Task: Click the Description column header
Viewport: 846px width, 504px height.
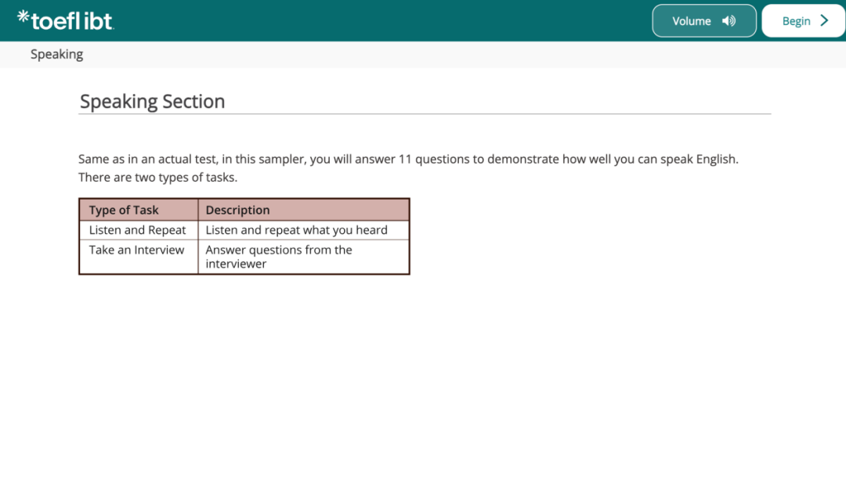Action: (x=237, y=210)
